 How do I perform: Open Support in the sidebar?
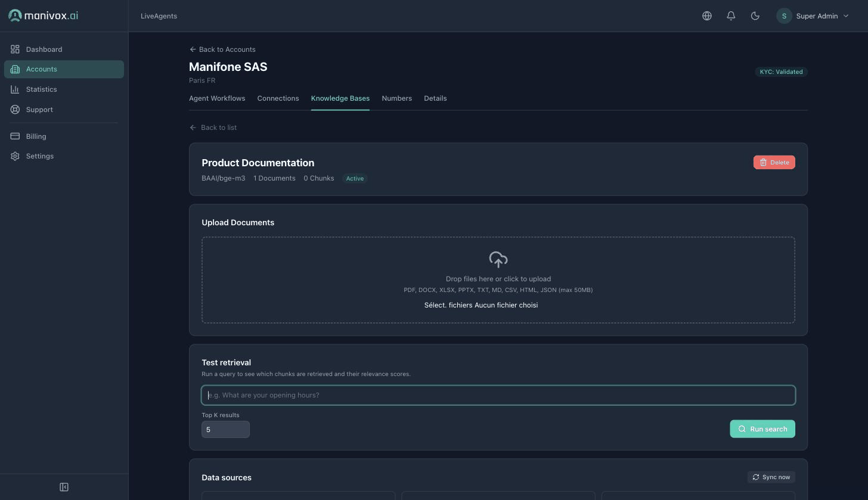point(64,110)
